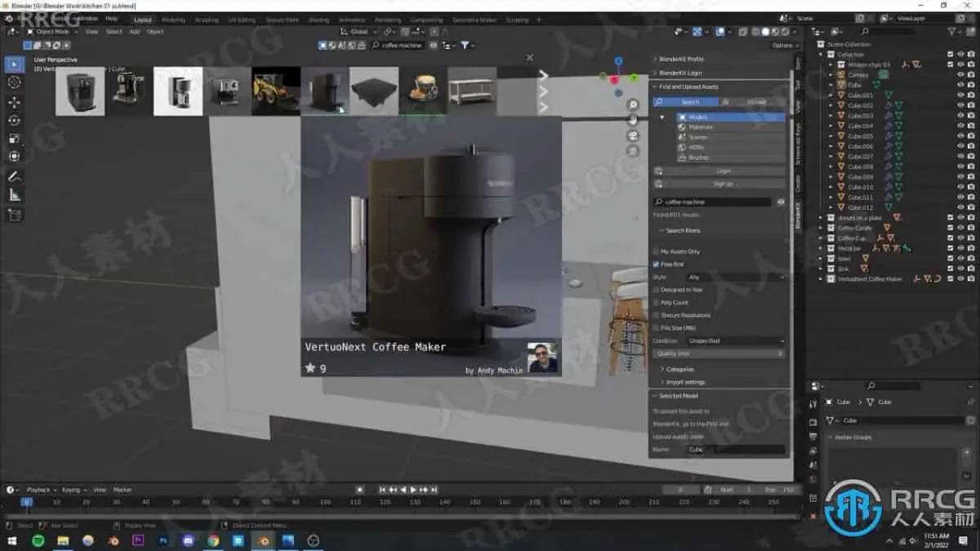Viewport: 980px width, 551px height.
Task: Click the Login button in BlenderKit panel
Action: [721, 171]
